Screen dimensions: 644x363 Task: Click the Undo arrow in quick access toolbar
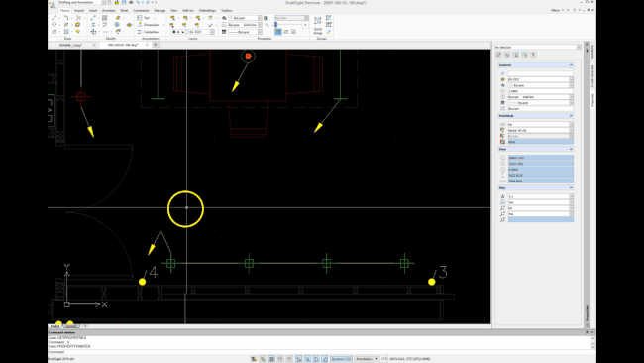(138, 2)
